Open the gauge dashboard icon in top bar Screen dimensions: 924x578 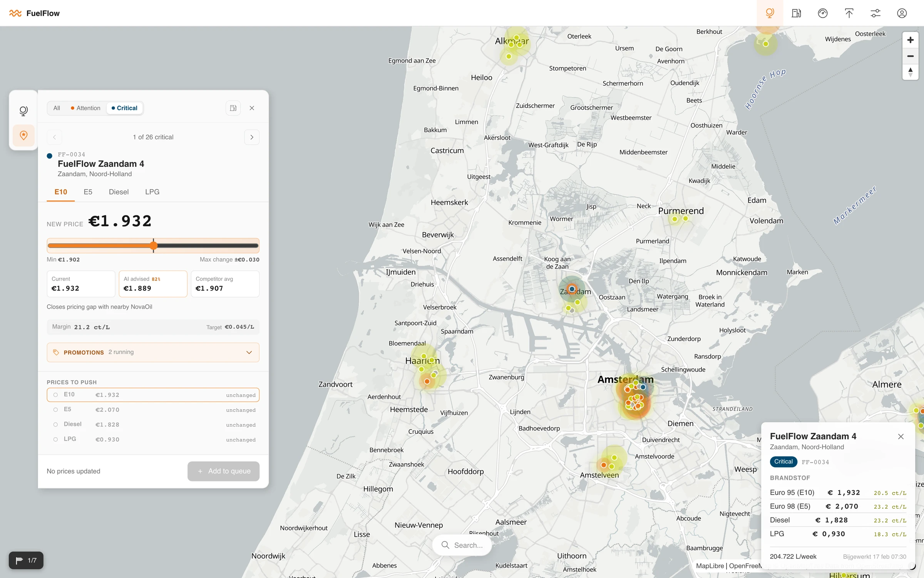823,13
